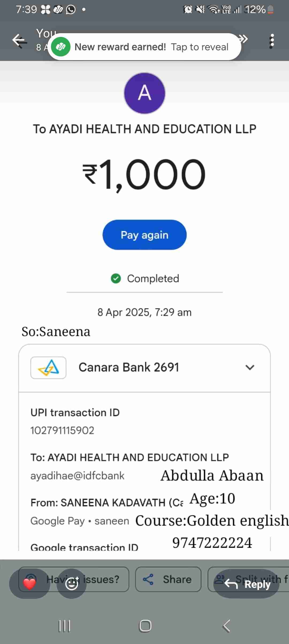This screenshot has height=644, width=289.
Task: Tap the New reward earned notification
Action: [x=151, y=47]
